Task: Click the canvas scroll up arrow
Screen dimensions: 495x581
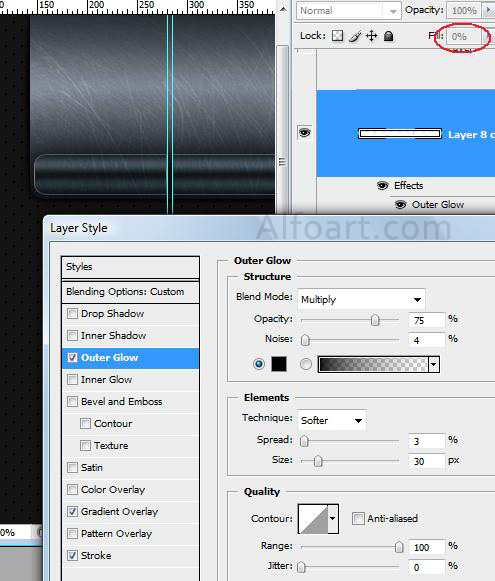Action: click(283, 9)
